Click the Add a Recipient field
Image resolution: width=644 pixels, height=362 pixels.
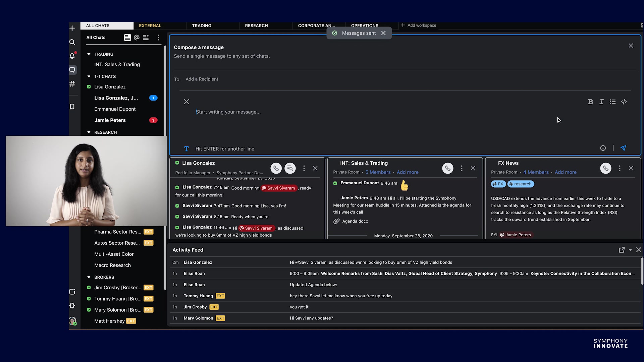pyautogui.click(x=202, y=79)
